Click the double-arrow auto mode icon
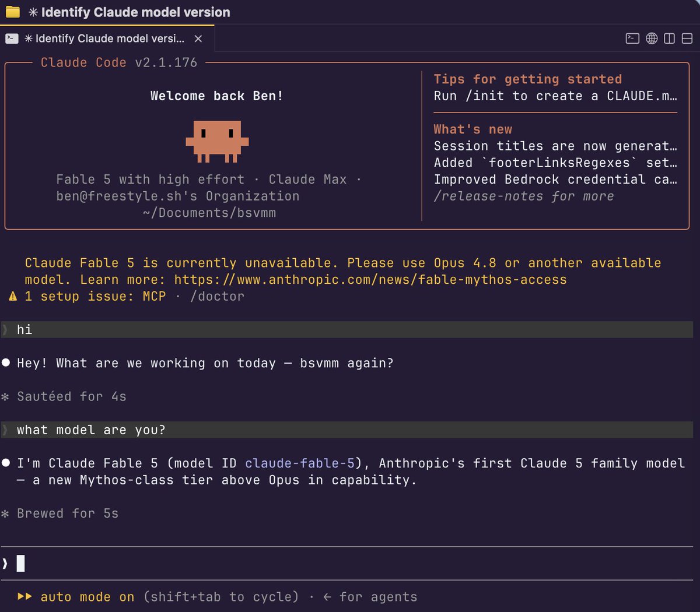The width and height of the screenshot is (700, 612). (x=24, y=597)
